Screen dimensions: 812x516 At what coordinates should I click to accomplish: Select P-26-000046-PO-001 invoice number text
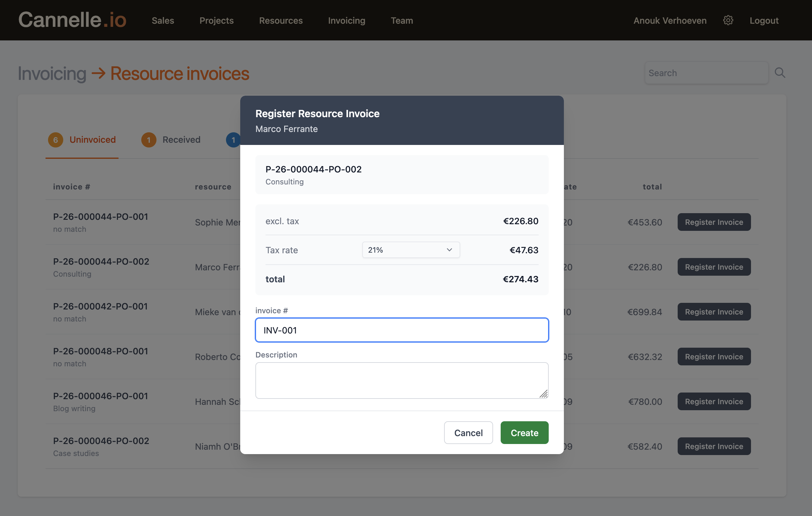101,396
